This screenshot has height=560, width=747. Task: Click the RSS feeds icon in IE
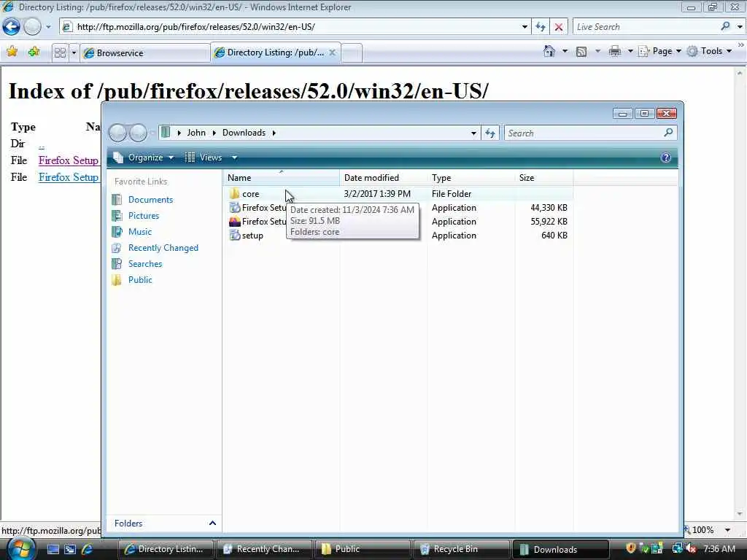pyautogui.click(x=581, y=52)
